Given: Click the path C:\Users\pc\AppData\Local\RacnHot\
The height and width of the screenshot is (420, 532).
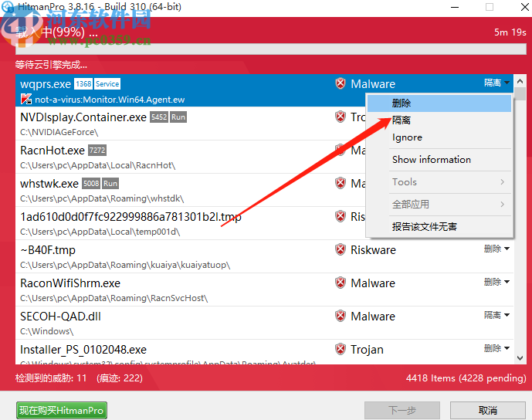Looking at the screenshot, I should tap(98, 165).
